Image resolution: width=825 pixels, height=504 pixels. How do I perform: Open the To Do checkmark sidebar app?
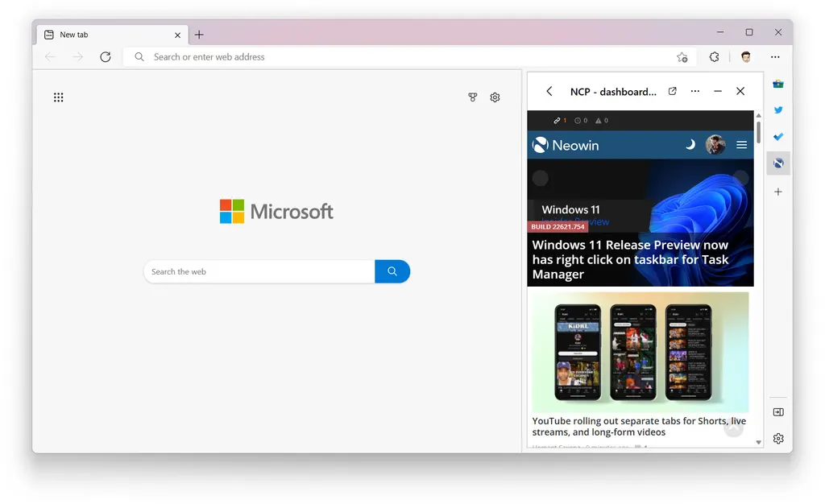pos(778,137)
